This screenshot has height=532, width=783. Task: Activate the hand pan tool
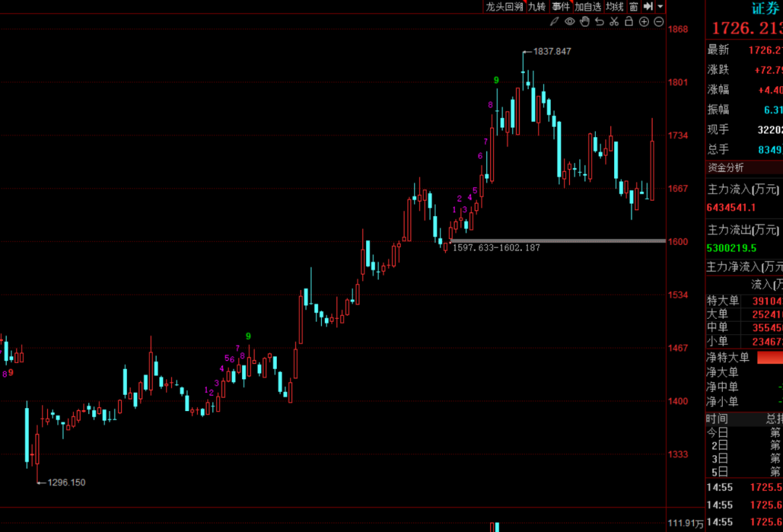coord(584,22)
